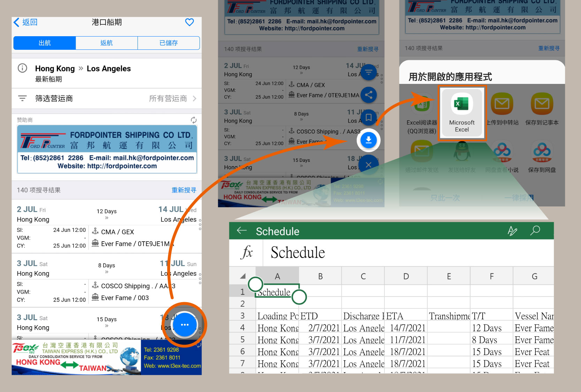581x392 pixels.
Task: Tap 重新搜寻 link in left screen
Action: pyautogui.click(x=184, y=190)
